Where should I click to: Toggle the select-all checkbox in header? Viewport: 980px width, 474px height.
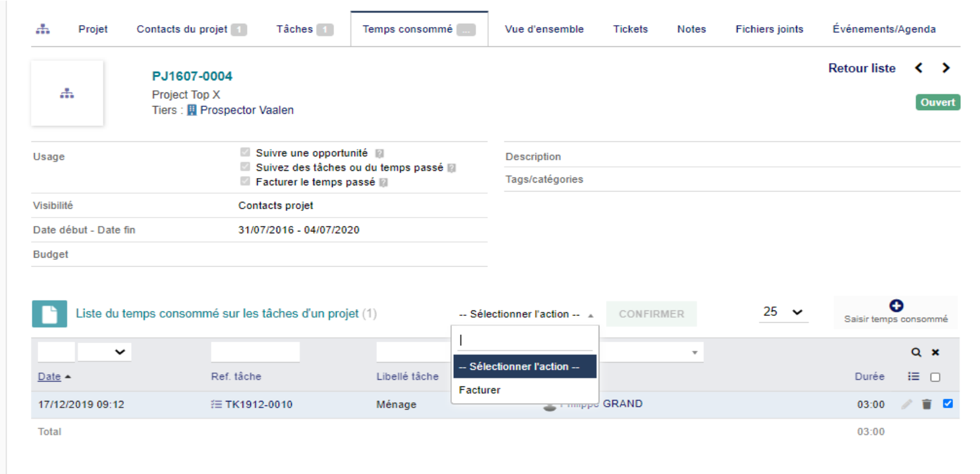(x=935, y=378)
